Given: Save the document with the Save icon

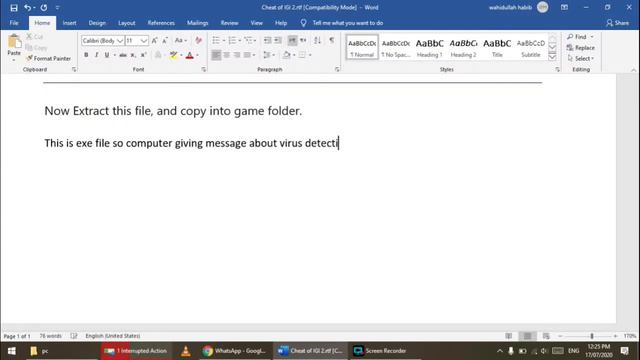Looking at the screenshot, I should click(x=13, y=7).
